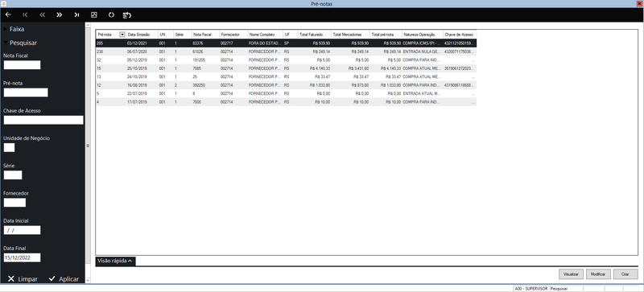Sort by the Data Emissão column header
Viewport: 644px width, 292px height.
[142, 35]
